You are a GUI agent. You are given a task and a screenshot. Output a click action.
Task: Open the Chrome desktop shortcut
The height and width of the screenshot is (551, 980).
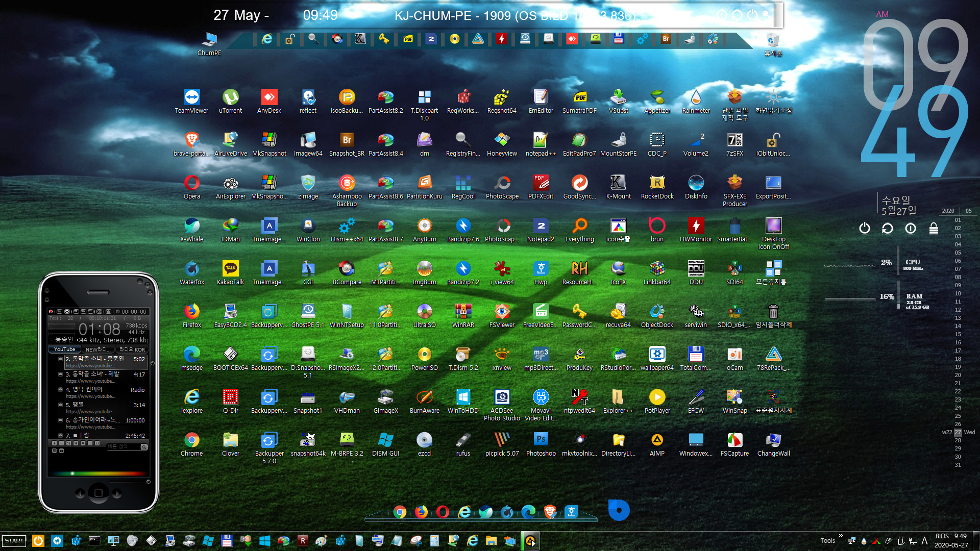pos(192,444)
